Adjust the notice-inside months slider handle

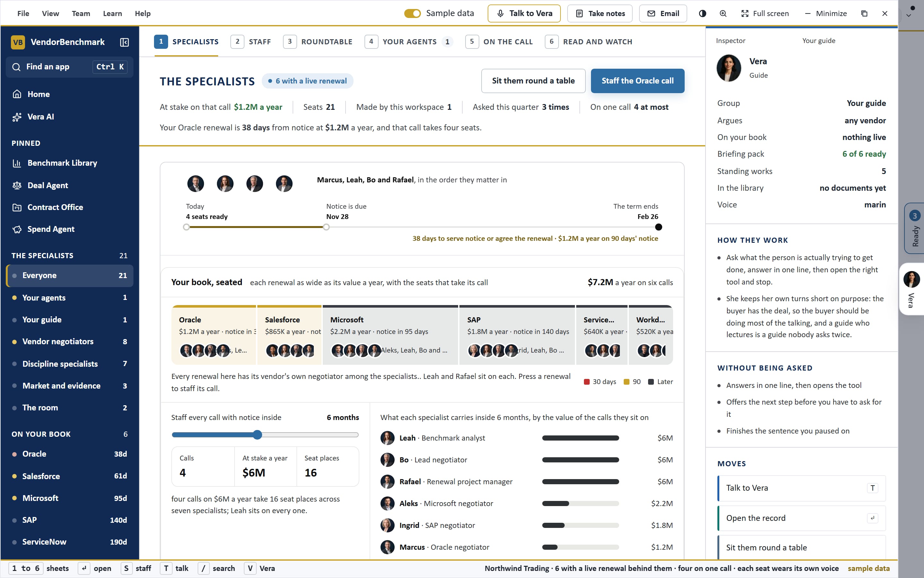coord(258,435)
